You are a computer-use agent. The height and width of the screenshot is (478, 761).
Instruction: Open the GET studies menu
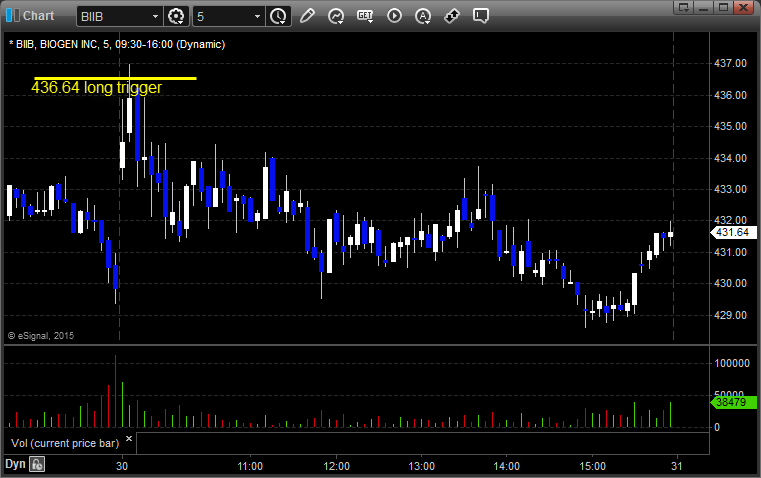tap(365, 16)
